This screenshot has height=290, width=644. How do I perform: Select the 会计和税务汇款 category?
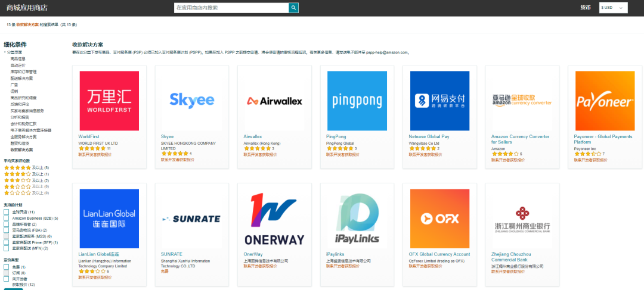click(x=24, y=123)
